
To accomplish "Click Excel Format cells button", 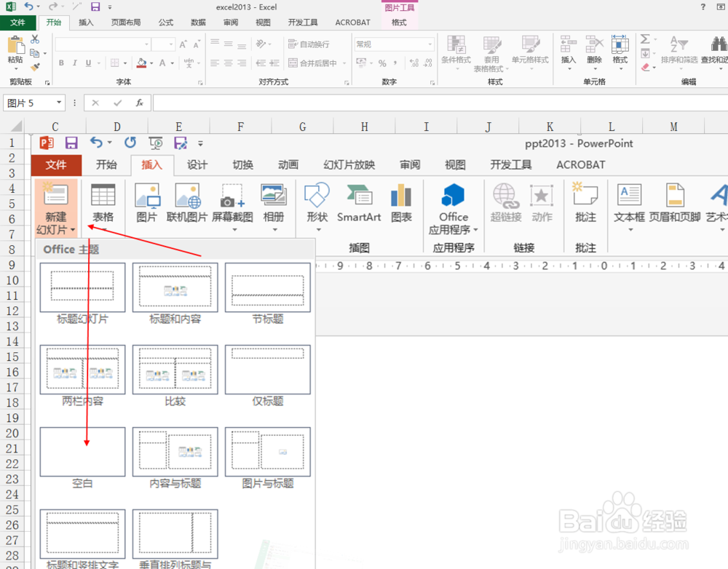I will (620, 52).
